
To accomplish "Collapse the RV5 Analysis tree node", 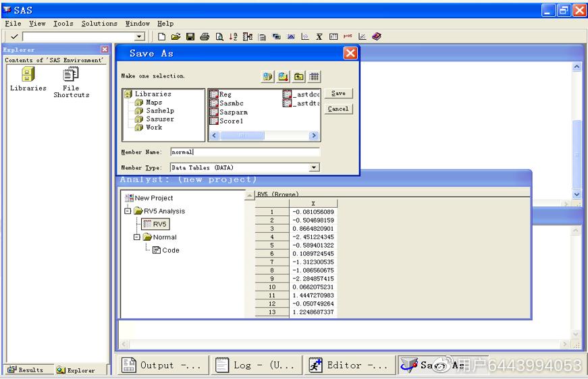I will coord(128,211).
